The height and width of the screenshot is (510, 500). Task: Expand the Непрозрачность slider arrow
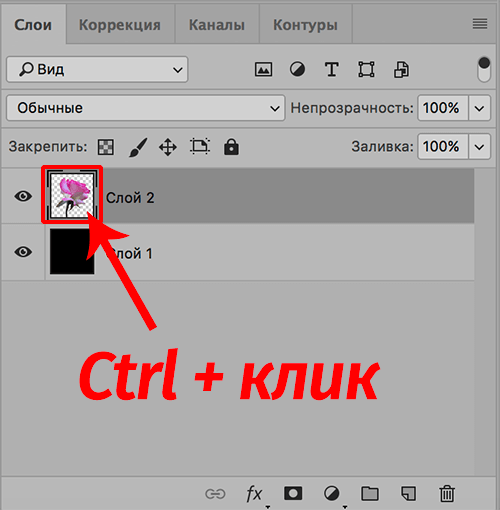coord(479,108)
